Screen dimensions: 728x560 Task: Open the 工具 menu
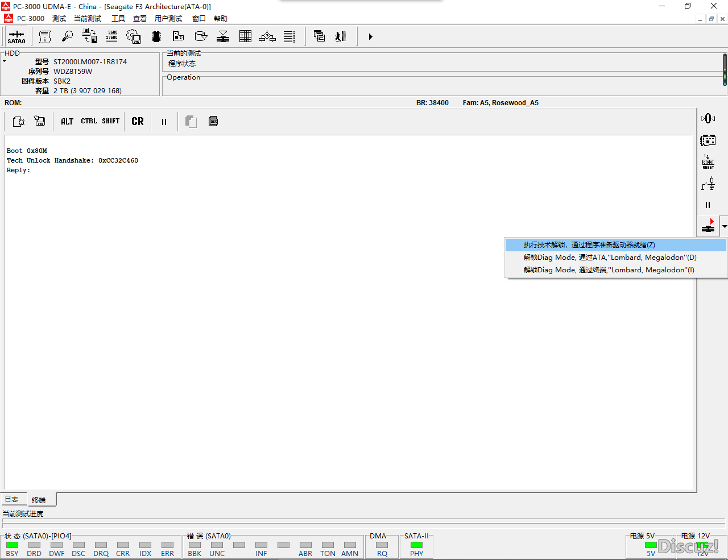pos(118,19)
